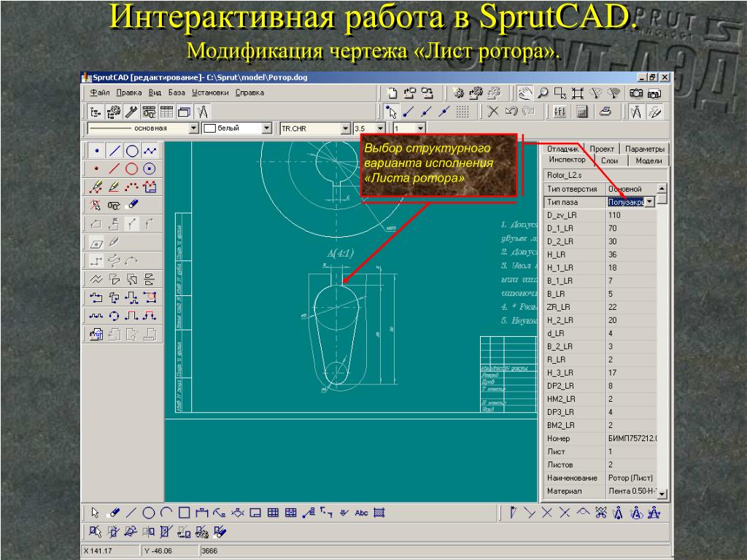Open the 'Тип паза' dropdown arrow
The width and height of the screenshot is (747, 560).
pos(650,202)
